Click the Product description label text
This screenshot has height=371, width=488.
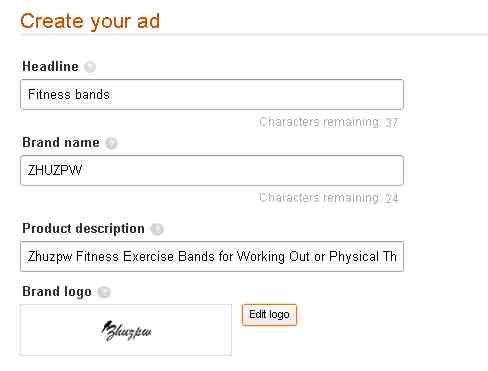(83, 229)
